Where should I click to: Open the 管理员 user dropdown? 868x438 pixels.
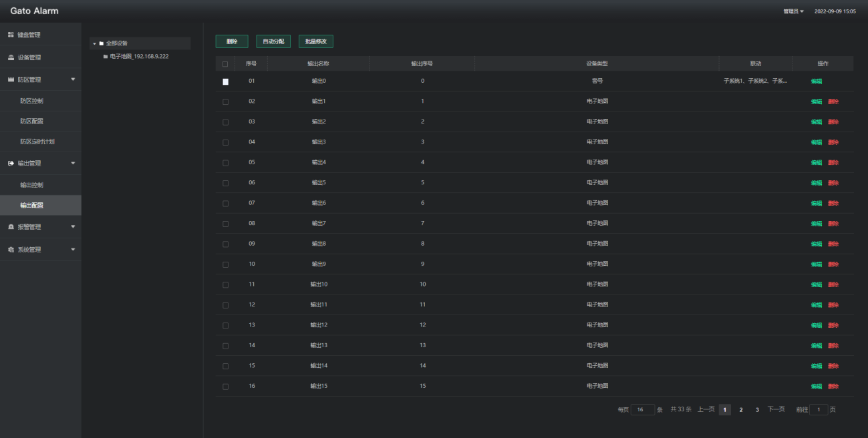794,11
